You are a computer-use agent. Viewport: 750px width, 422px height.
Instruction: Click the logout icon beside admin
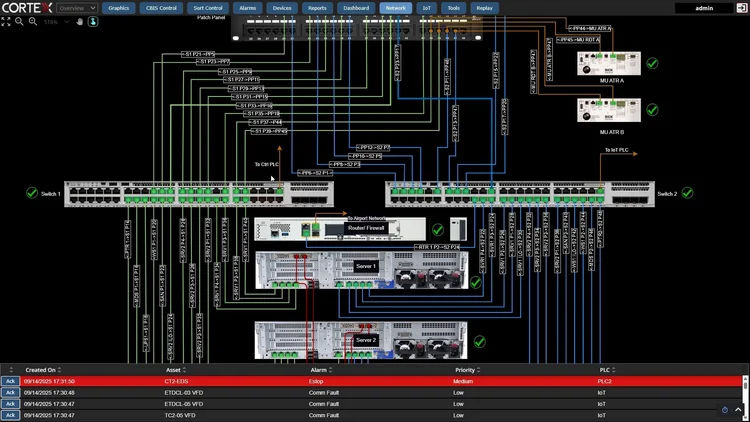coord(741,8)
